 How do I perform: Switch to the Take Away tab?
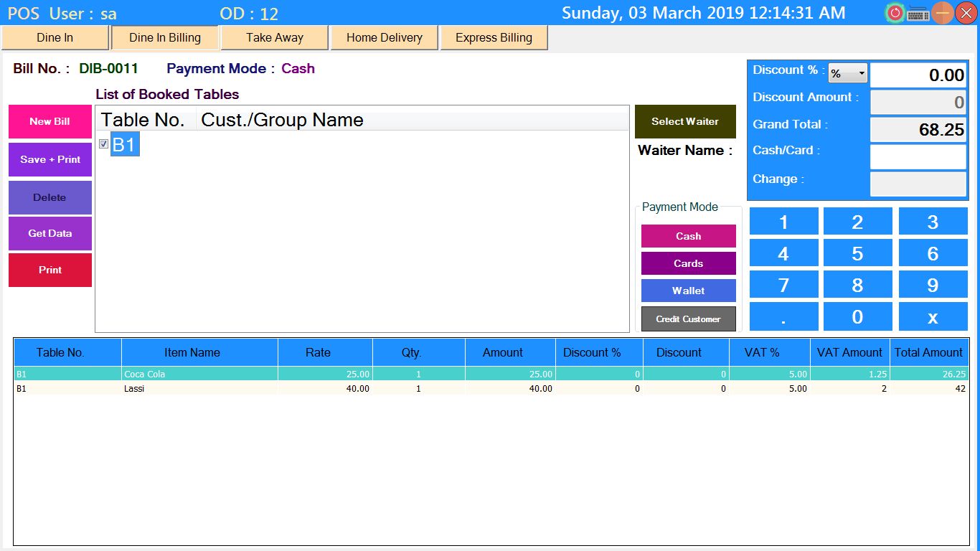[x=274, y=38]
